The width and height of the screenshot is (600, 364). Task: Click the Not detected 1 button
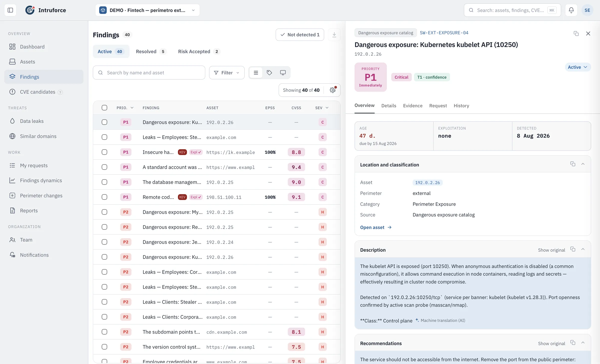pyautogui.click(x=300, y=35)
